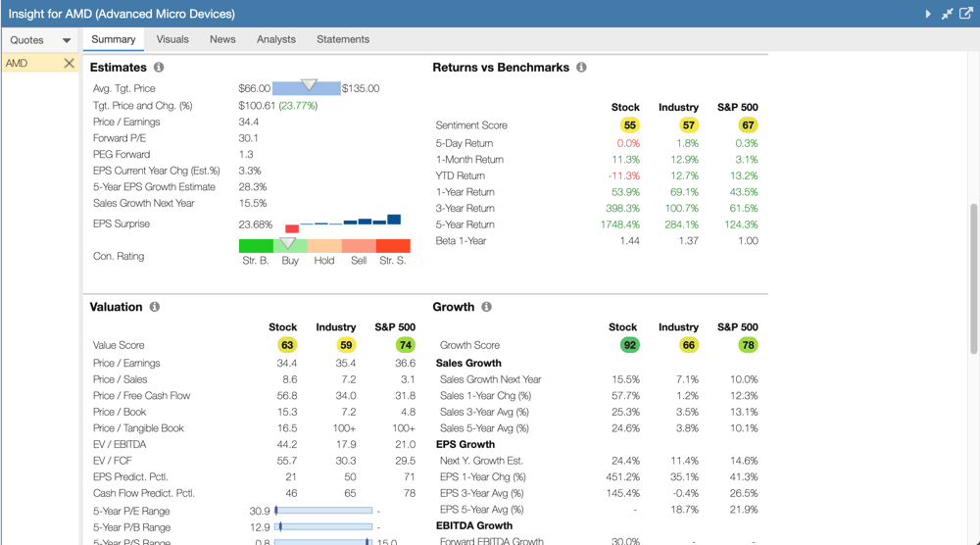Click the $66.00 low target price
Image resolution: width=980 pixels, height=545 pixels.
click(255, 89)
